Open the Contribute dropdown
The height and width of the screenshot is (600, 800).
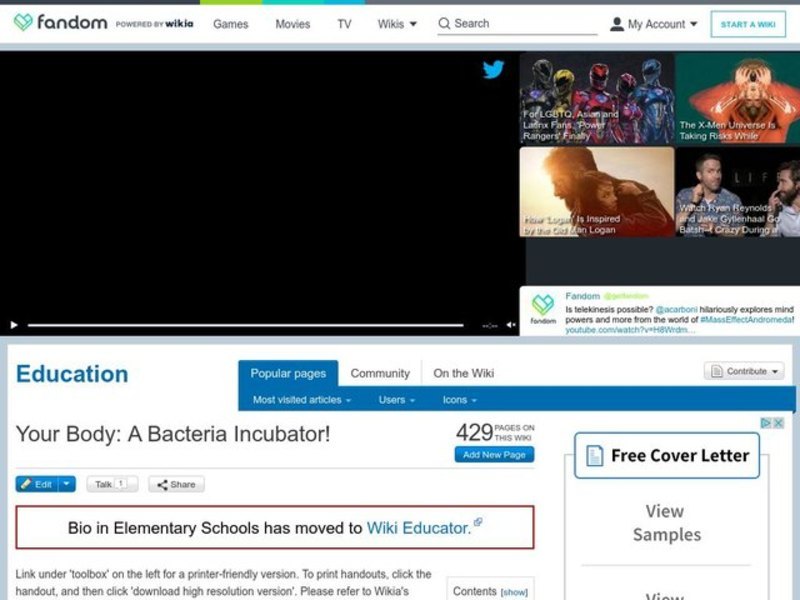(x=744, y=371)
